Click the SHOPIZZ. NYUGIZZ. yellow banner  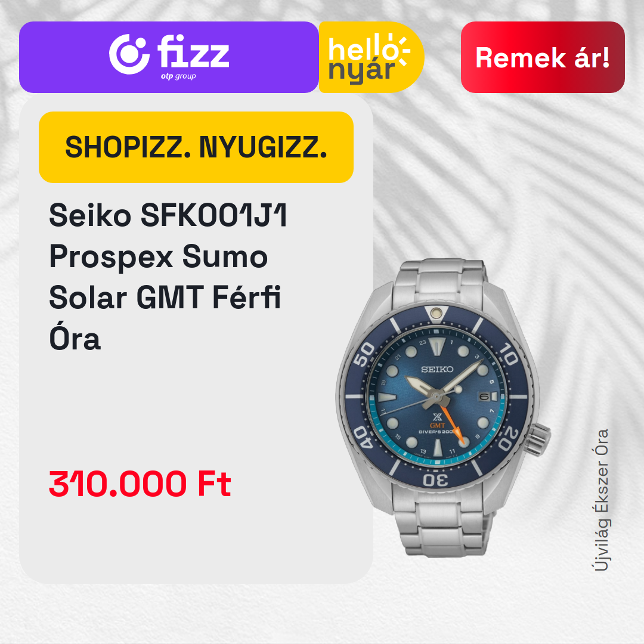click(196, 147)
